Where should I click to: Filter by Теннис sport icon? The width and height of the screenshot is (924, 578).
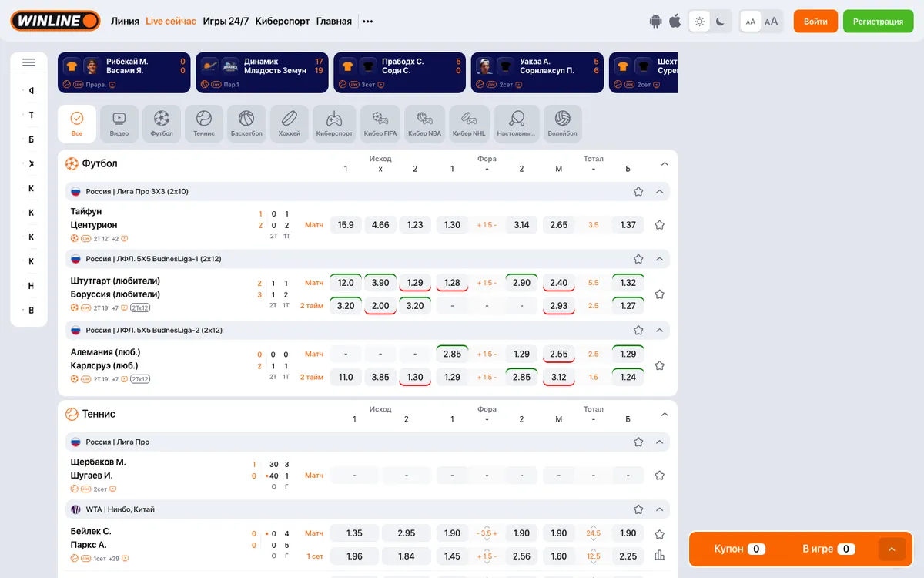204,124
